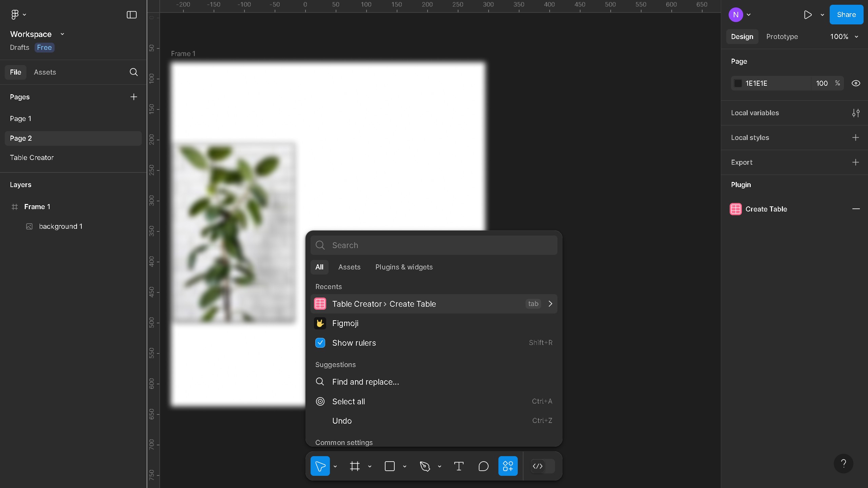Click the Share button
The image size is (868, 488).
pyautogui.click(x=846, y=15)
